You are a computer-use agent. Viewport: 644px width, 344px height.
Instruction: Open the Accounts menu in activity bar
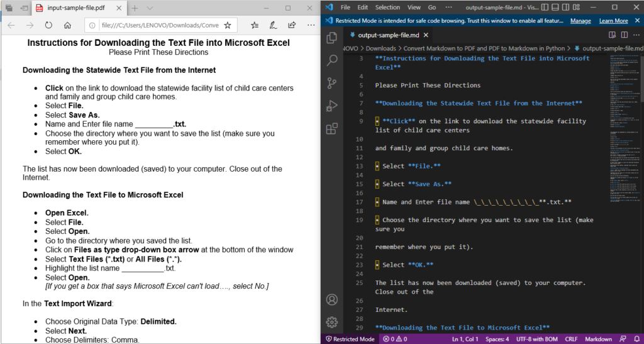pos(332,299)
